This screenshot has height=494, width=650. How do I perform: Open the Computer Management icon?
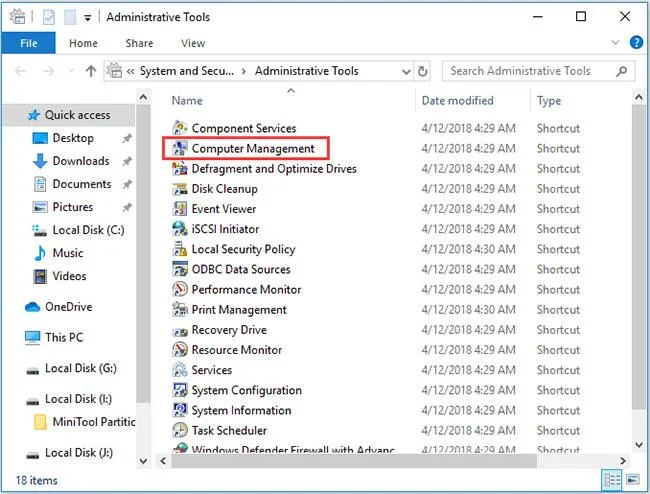(x=179, y=148)
